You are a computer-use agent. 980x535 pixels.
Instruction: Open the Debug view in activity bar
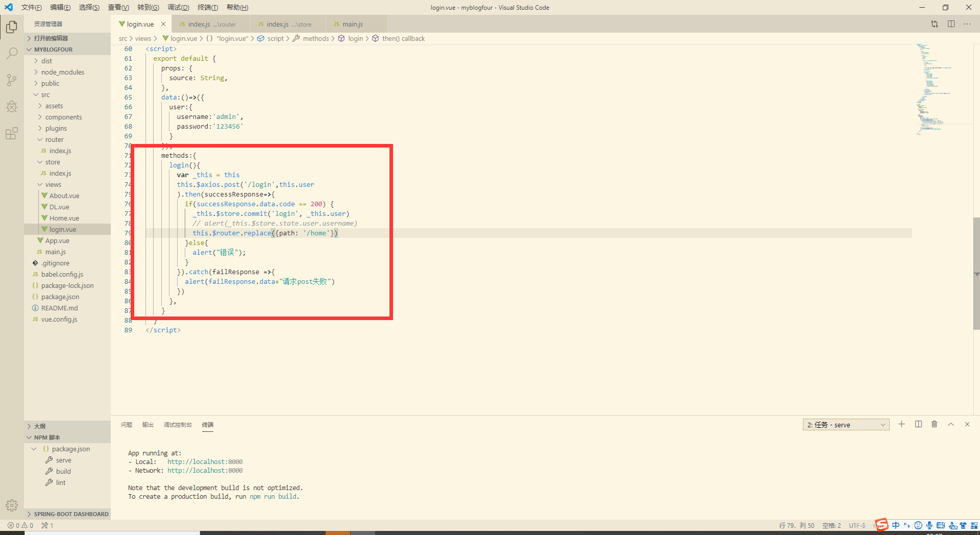(x=12, y=106)
